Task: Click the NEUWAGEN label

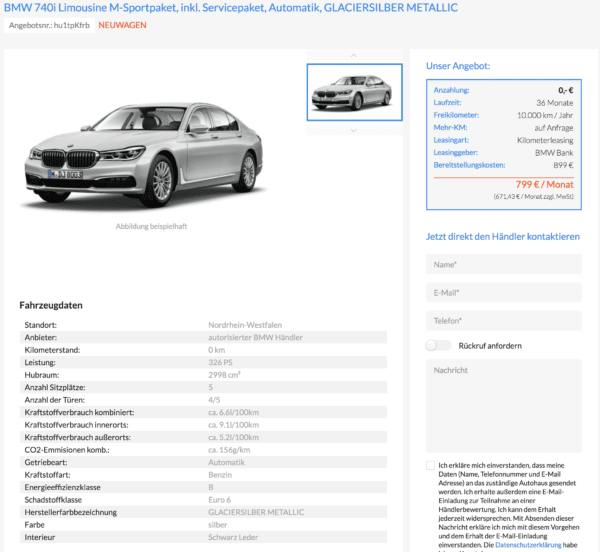Action: (x=122, y=25)
